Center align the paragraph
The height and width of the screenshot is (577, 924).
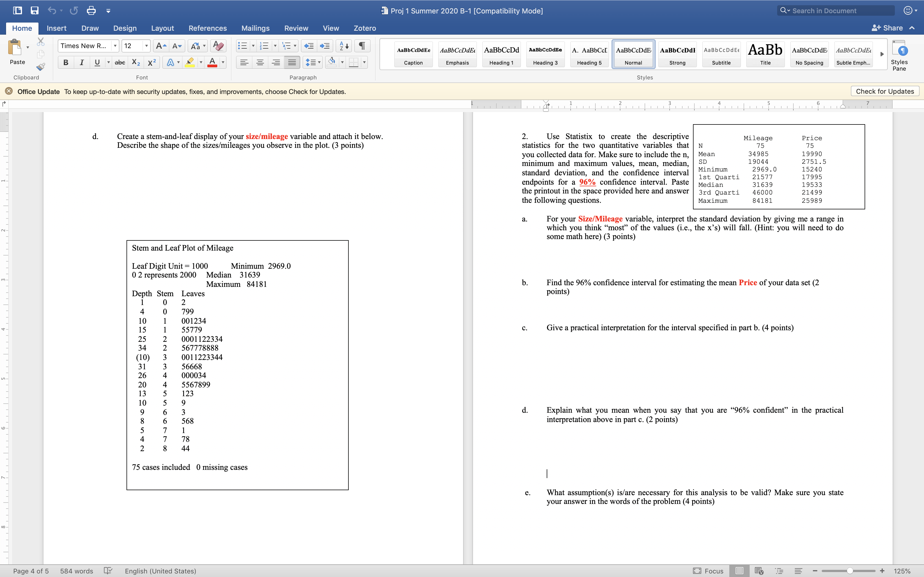click(260, 62)
